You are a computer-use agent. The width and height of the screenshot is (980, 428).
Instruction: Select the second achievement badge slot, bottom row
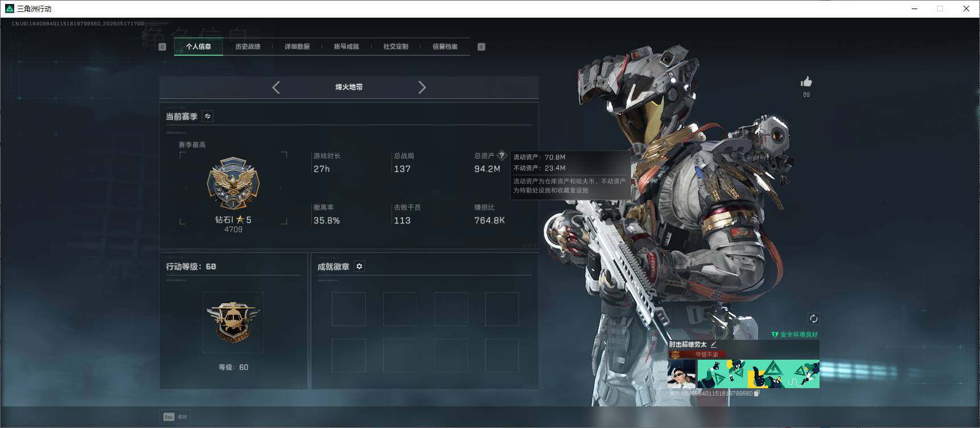[400, 356]
